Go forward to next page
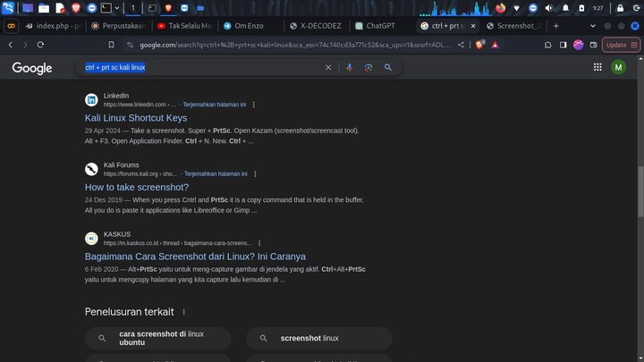Image resolution: width=644 pixels, height=362 pixels. [x=25, y=45]
